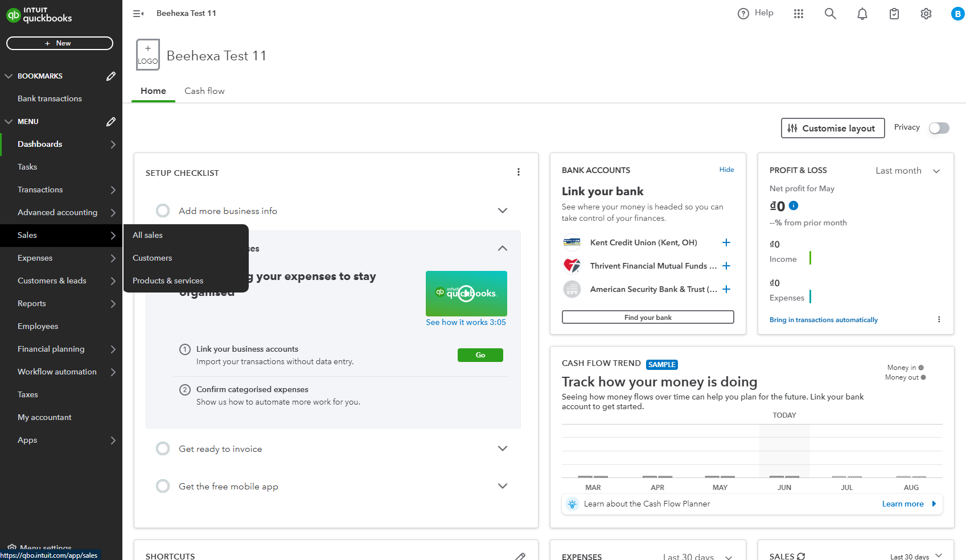Expand the 'Get ready to invoice' section

tap(503, 448)
